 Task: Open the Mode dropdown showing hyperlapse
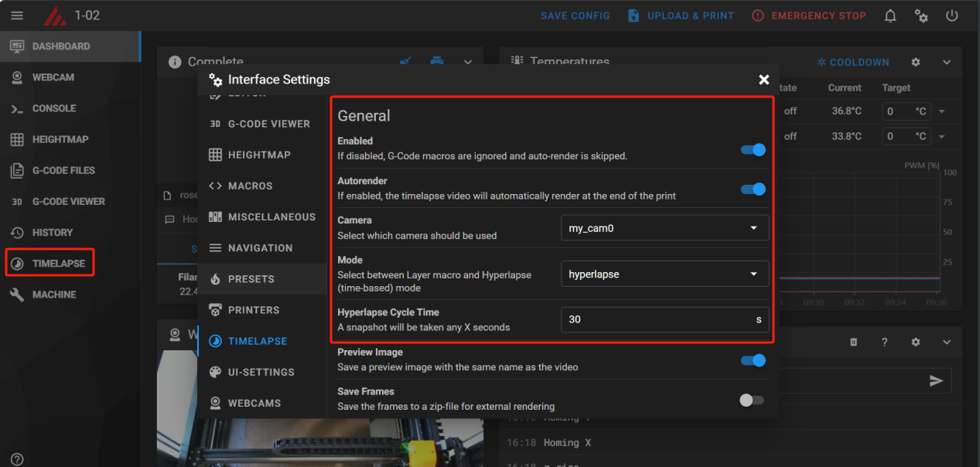click(x=665, y=274)
